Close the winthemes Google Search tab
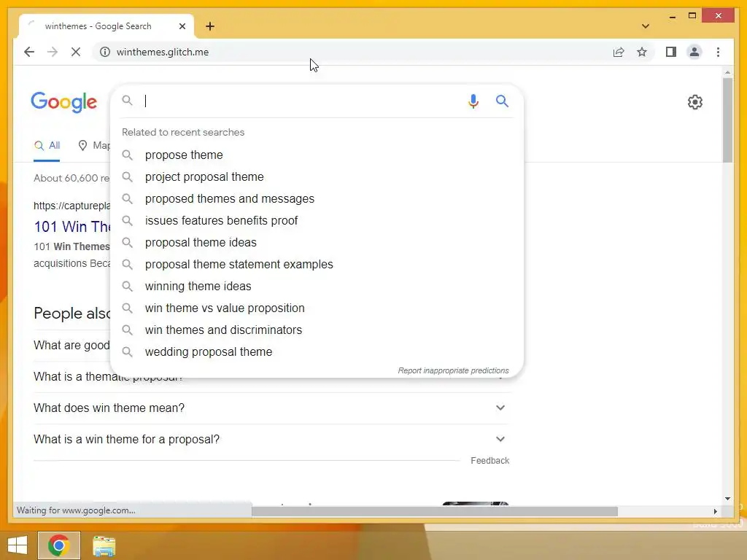The width and height of the screenshot is (747, 560). [x=182, y=26]
